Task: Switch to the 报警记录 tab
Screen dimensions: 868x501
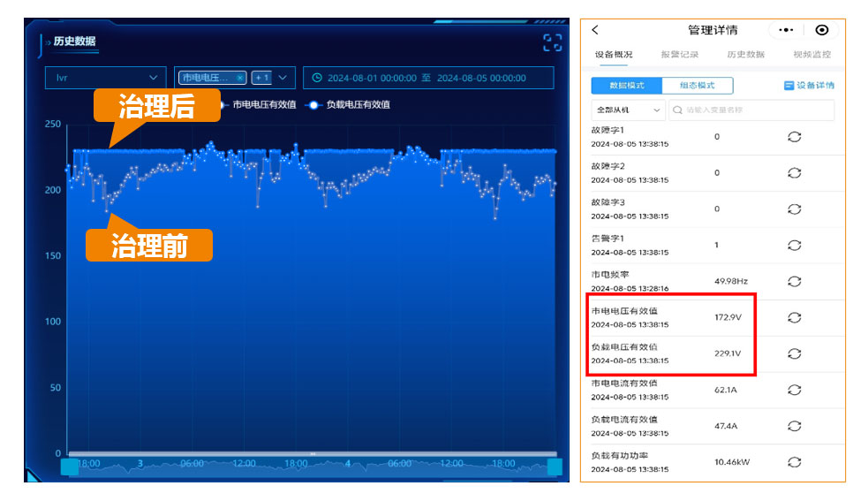Action: (679, 55)
